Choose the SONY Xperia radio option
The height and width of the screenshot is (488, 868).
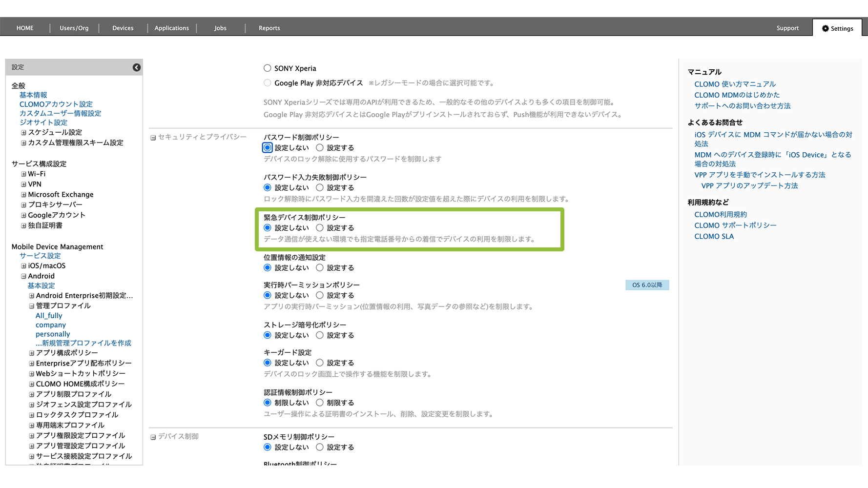point(268,68)
